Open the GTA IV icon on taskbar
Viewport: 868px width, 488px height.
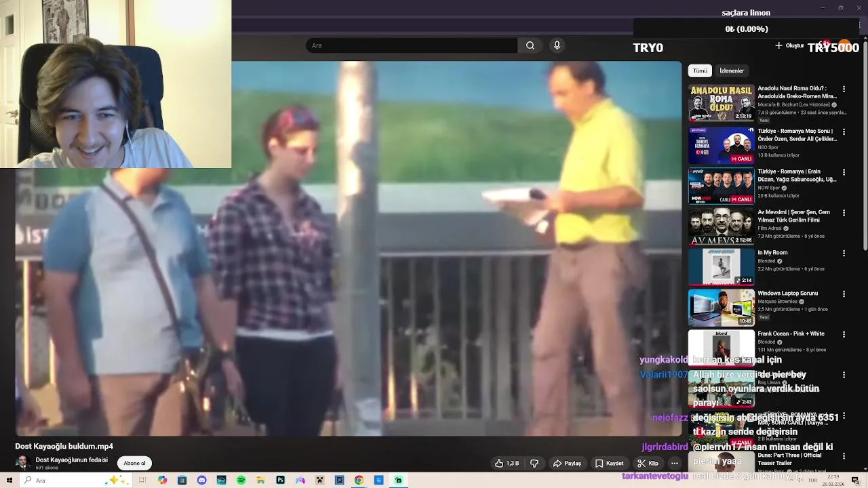coord(339,481)
